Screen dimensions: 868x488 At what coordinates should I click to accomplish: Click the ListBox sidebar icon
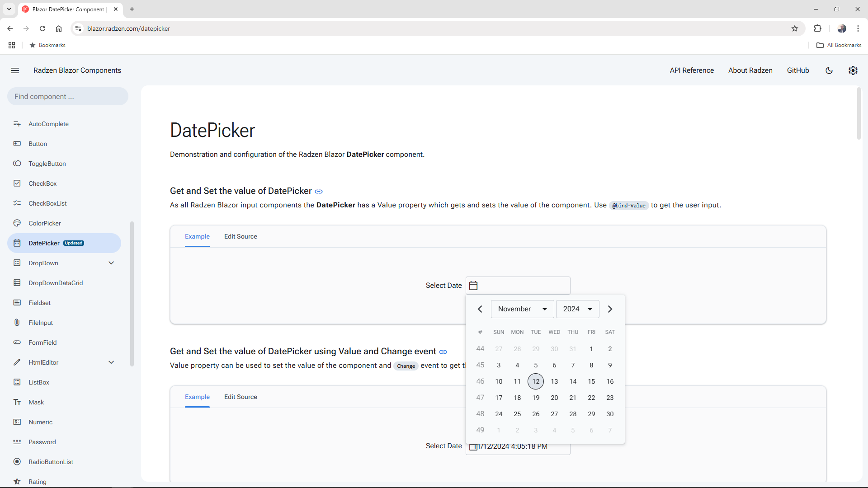point(17,382)
